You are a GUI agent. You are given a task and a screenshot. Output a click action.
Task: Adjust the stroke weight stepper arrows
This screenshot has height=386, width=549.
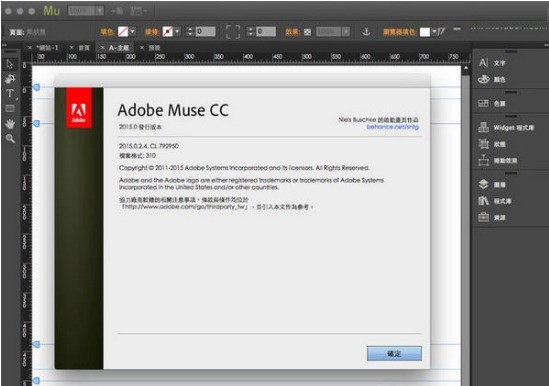coord(190,32)
